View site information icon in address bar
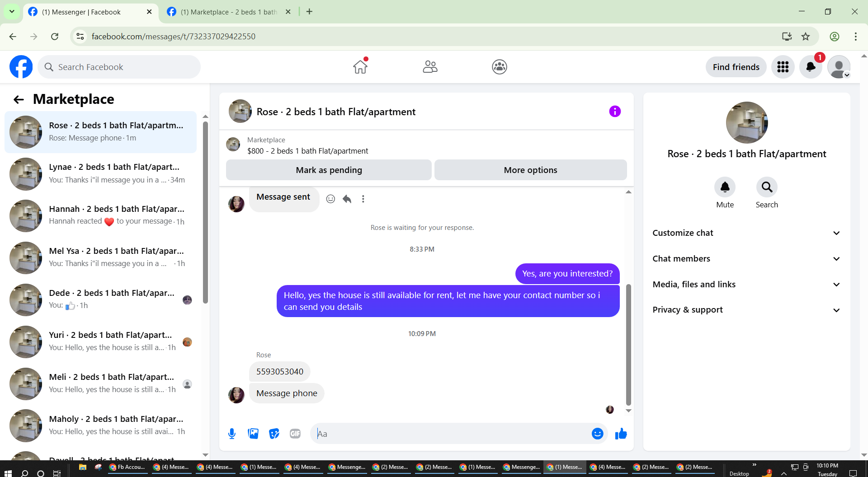This screenshot has width=868, height=477. tap(80, 37)
